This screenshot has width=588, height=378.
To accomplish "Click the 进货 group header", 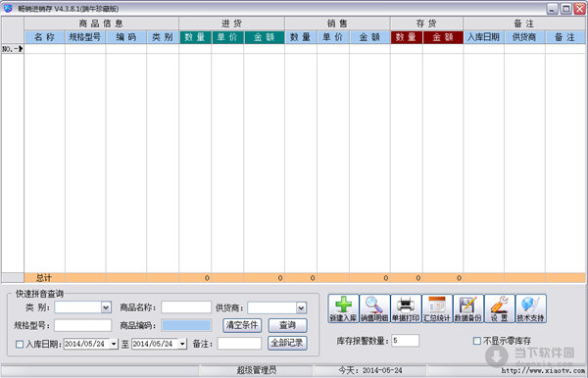I will [x=231, y=24].
